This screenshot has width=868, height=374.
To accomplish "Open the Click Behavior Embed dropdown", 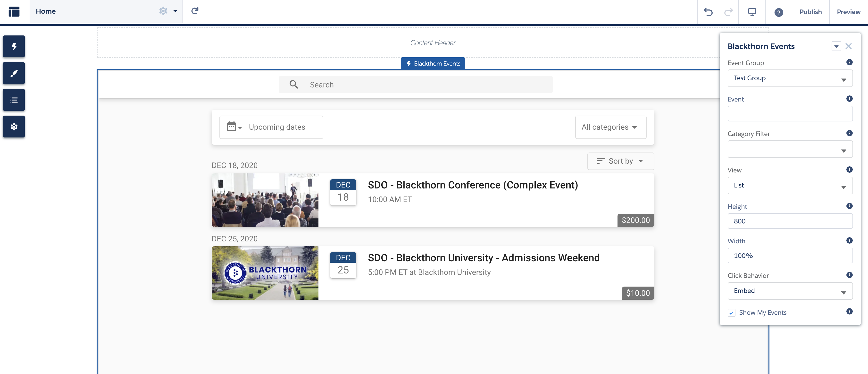I will (790, 291).
